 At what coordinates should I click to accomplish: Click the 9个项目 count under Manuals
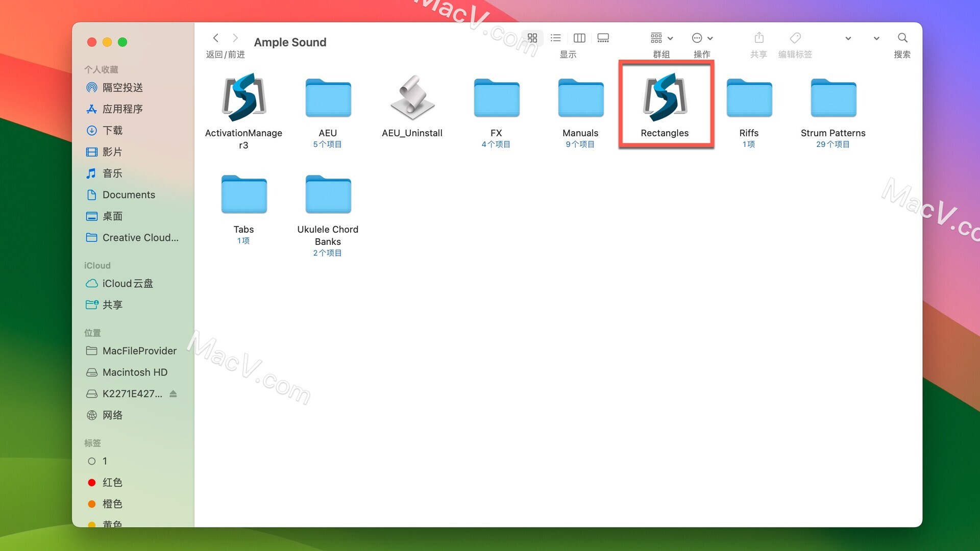tap(580, 144)
